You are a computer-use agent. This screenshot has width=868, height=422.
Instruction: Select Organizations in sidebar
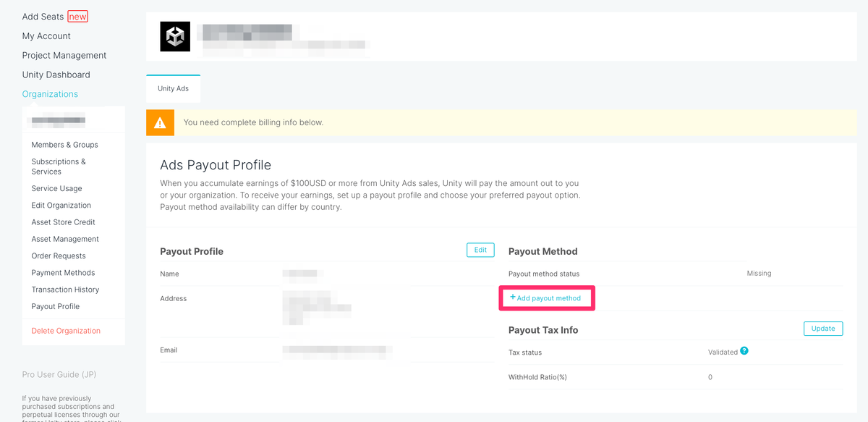click(x=50, y=94)
